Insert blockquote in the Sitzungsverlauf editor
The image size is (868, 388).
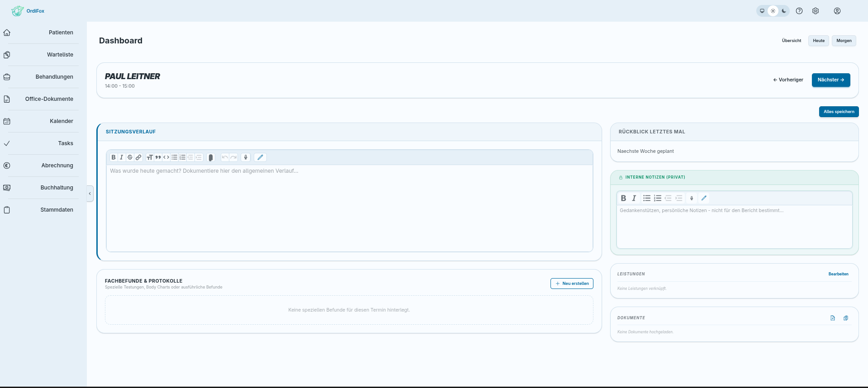158,157
